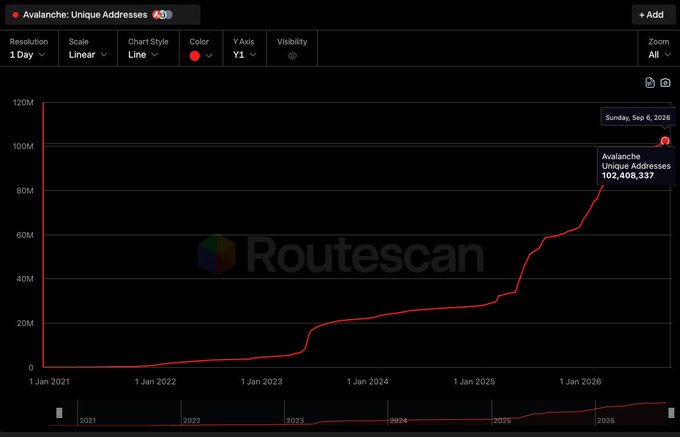Click the 1 Jan 2025 x-axis label

click(x=474, y=382)
